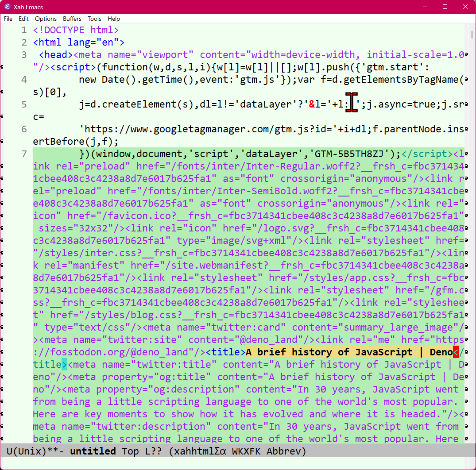Image resolution: width=476 pixels, height=470 pixels.
Task: Open the File menu
Action: tap(8, 19)
